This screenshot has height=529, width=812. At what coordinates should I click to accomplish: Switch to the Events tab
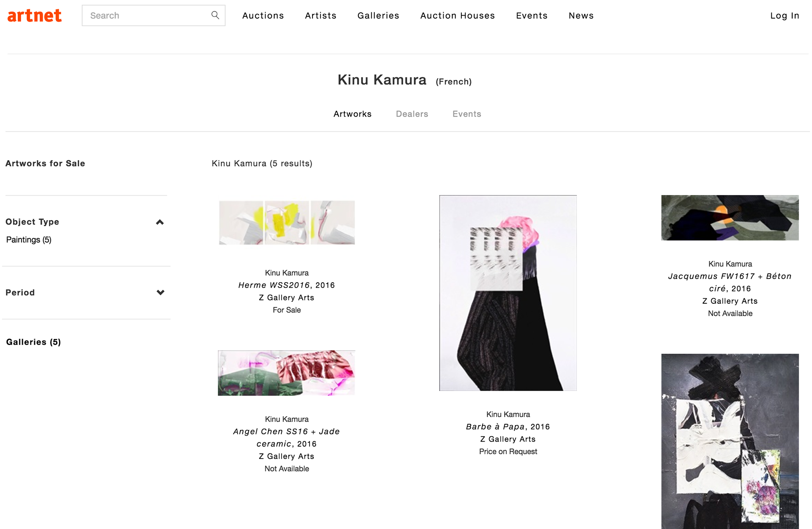[466, 114]
